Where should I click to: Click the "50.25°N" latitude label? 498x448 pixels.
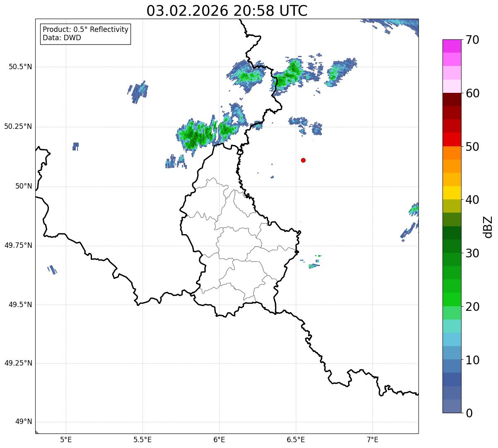(x=18, y=126)
